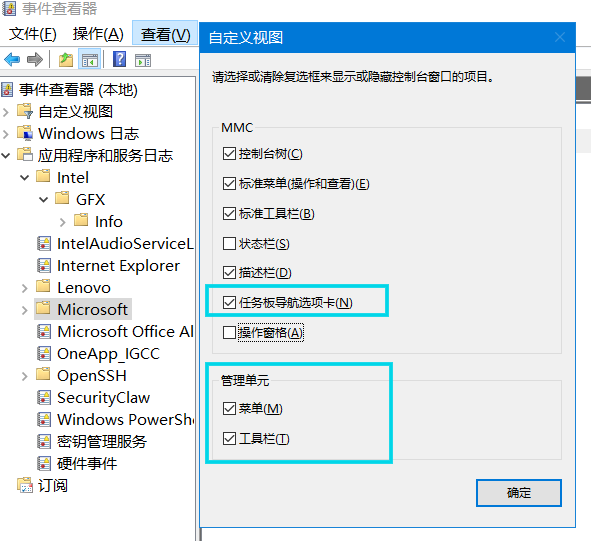This screenshot has height=541, width=591.
Task: Click the Back arrow toolbar icon
Action: tap(12, 60)
